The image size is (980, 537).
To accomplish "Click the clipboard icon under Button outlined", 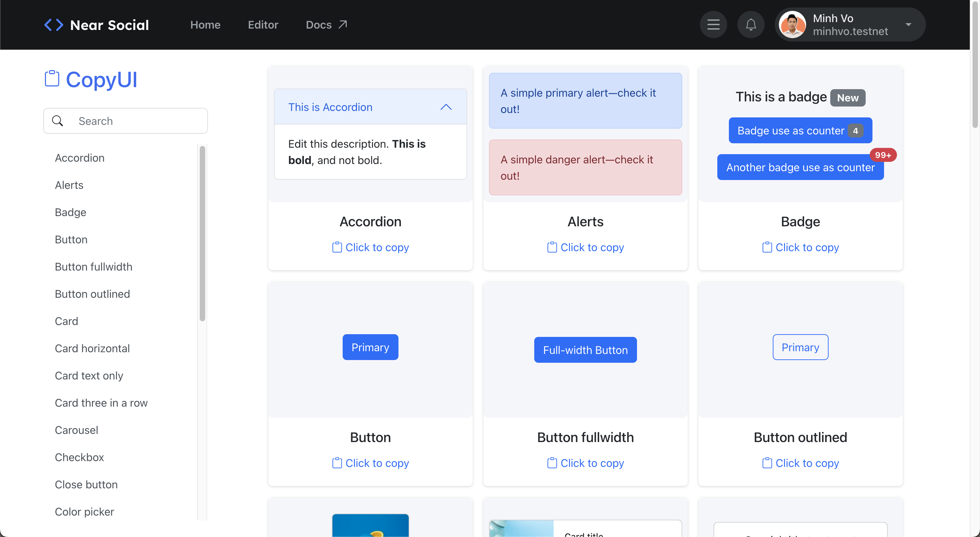I will (767, 463).
